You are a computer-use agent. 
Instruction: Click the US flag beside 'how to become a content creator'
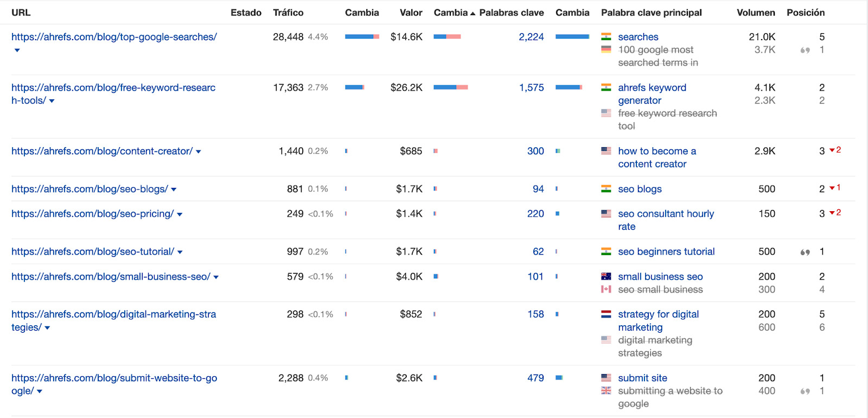click(606, 150)
